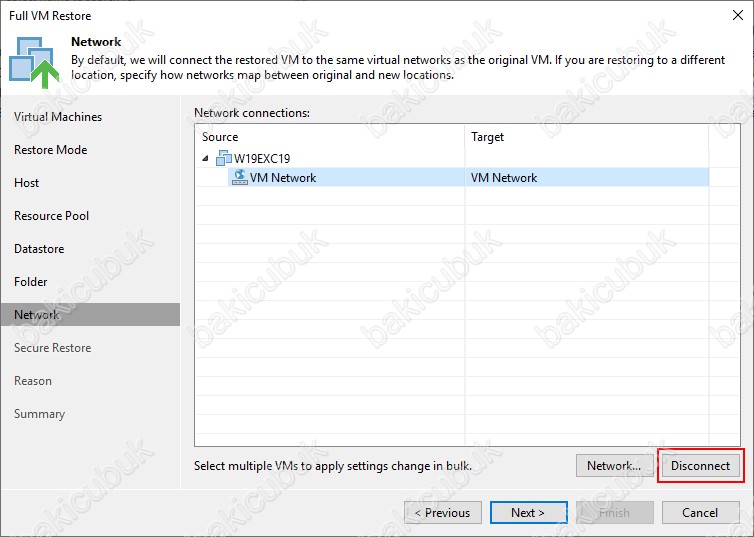Select the Resource Pool step
Screen dimensions: 754x537
[51, 216]
